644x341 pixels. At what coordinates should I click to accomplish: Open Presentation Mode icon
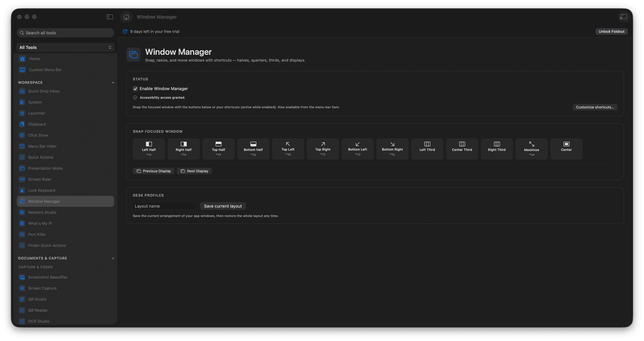tap(22, 168)
